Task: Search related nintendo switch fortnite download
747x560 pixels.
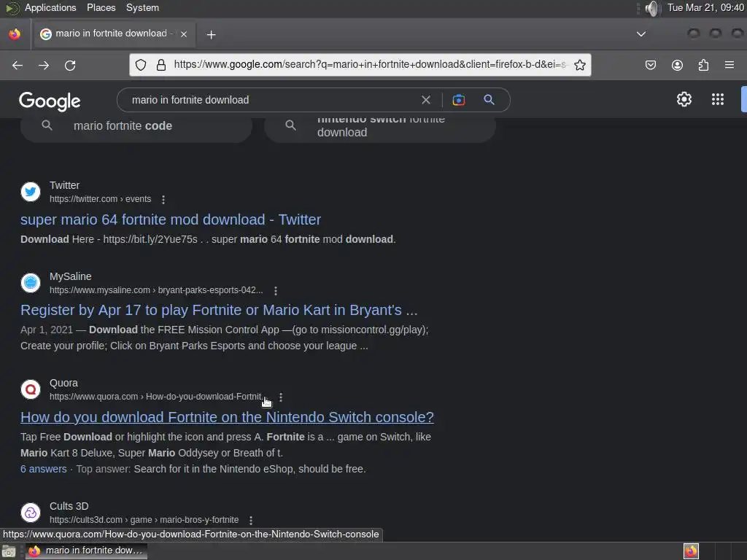Action: coord(380,127)
